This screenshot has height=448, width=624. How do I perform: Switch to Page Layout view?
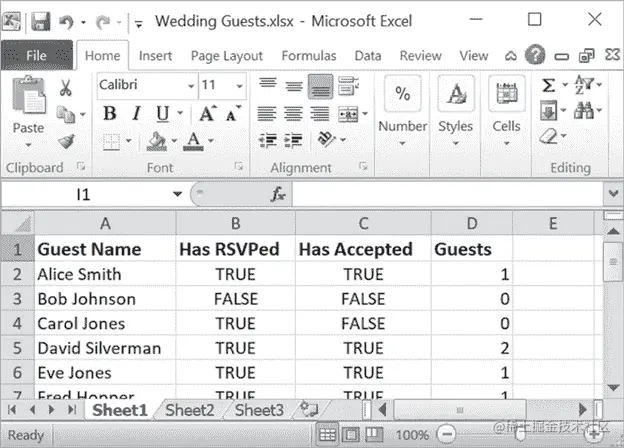point(351,435)
